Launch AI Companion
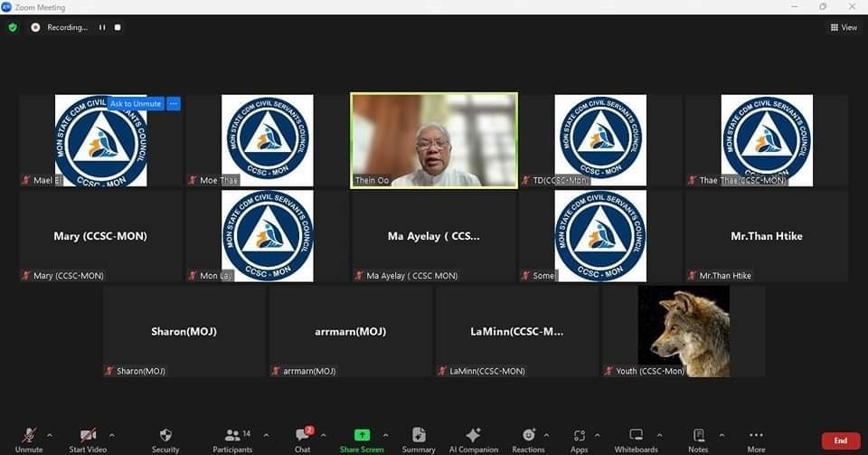Screen dimensions: 868x455 (473, 440)
